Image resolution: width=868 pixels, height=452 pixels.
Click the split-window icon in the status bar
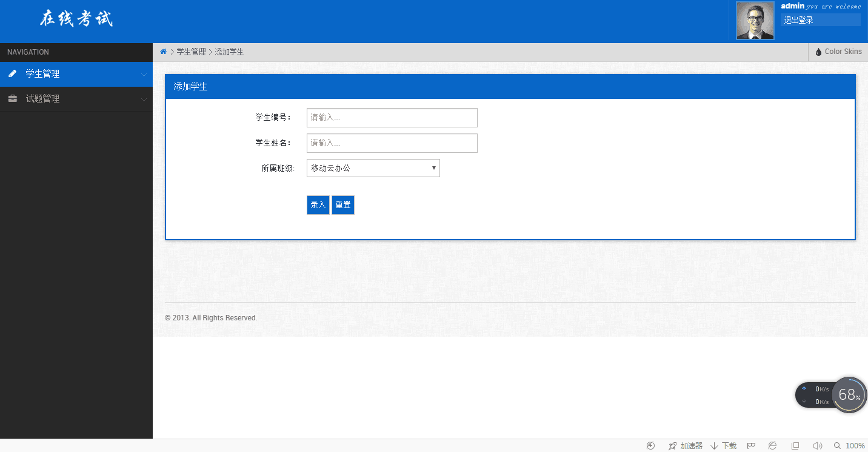pyautogui.click(x=796, y=446)
